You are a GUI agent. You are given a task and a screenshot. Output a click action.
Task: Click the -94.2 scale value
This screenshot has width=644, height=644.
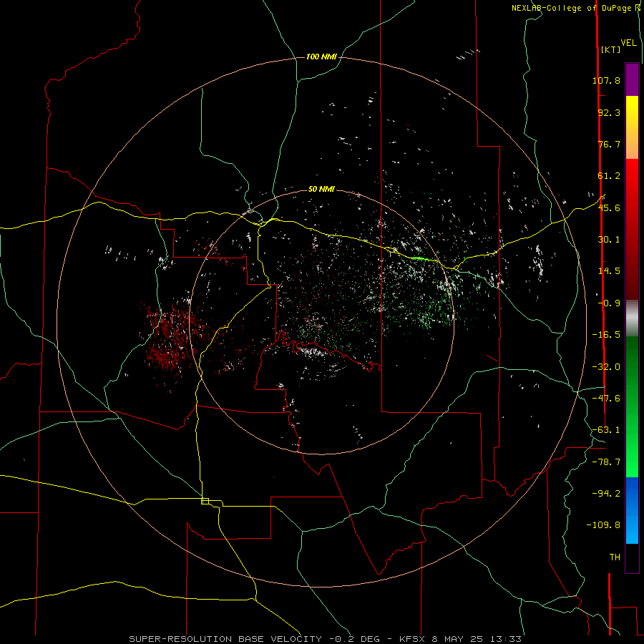[x=606, y=494]
